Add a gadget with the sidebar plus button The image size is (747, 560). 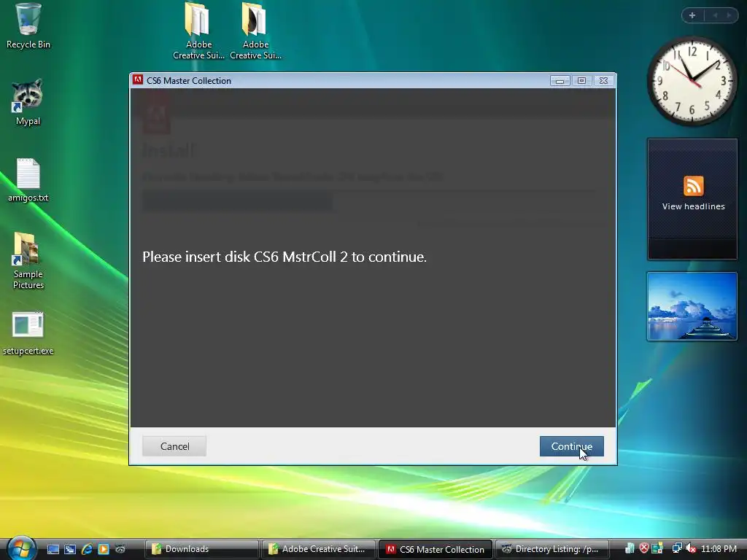[x=692, y=15]
